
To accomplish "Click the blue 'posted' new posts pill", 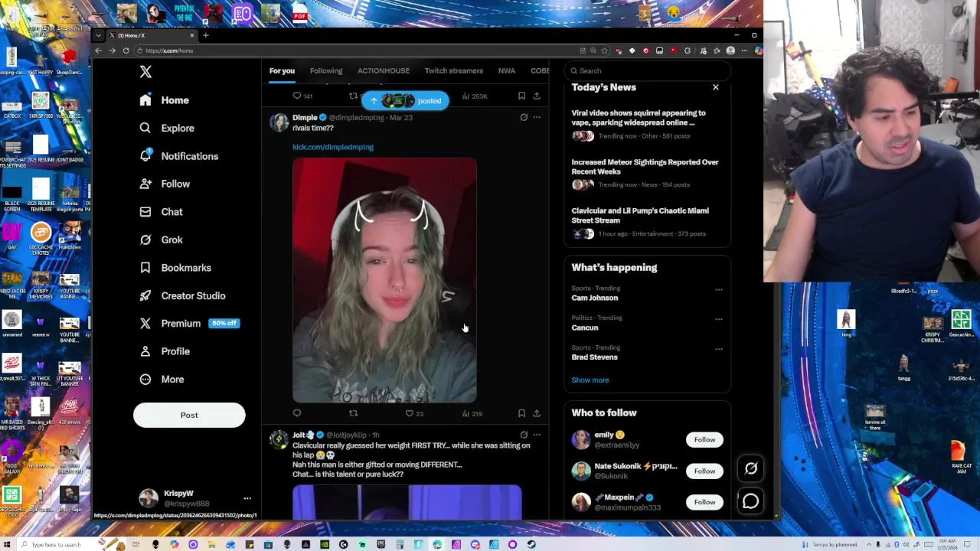I will pos(405,100).
